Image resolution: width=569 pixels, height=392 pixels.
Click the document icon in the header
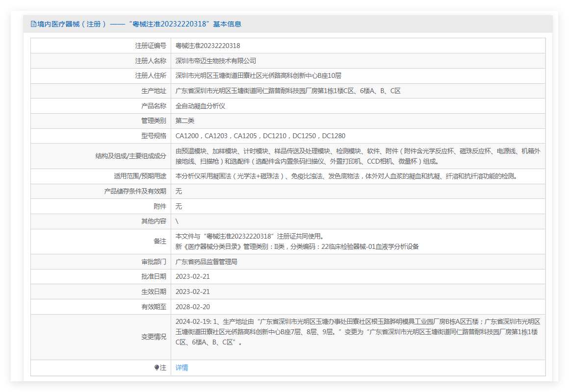33,24
